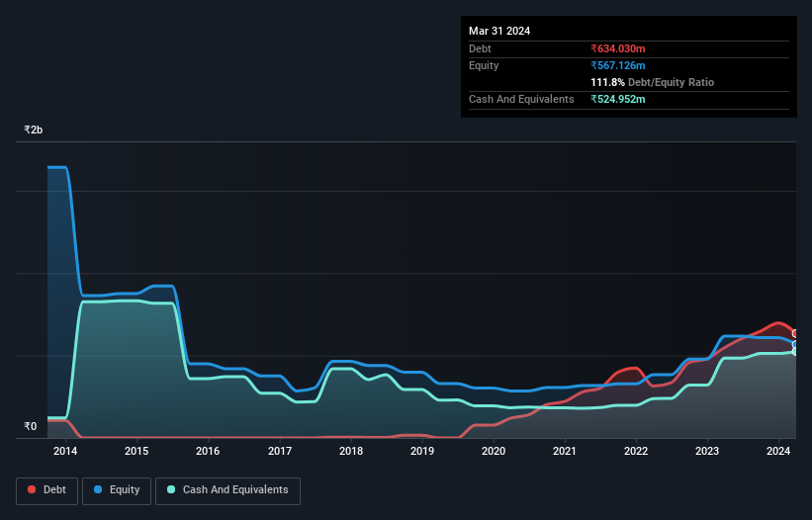Image resolution: width=812 pixels, height=520 pixels.
Task: Toggle the Debt series legend button
Action: 46,490
